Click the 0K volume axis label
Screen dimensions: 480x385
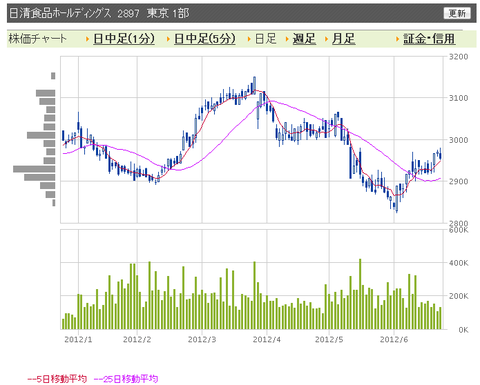tap(463, 330)
